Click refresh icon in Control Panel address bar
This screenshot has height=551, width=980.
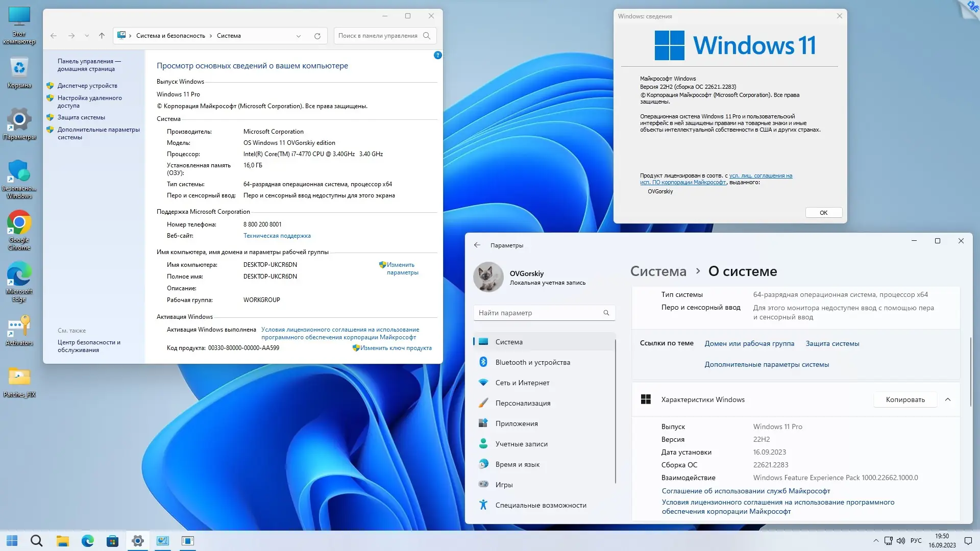coord(317,36)
